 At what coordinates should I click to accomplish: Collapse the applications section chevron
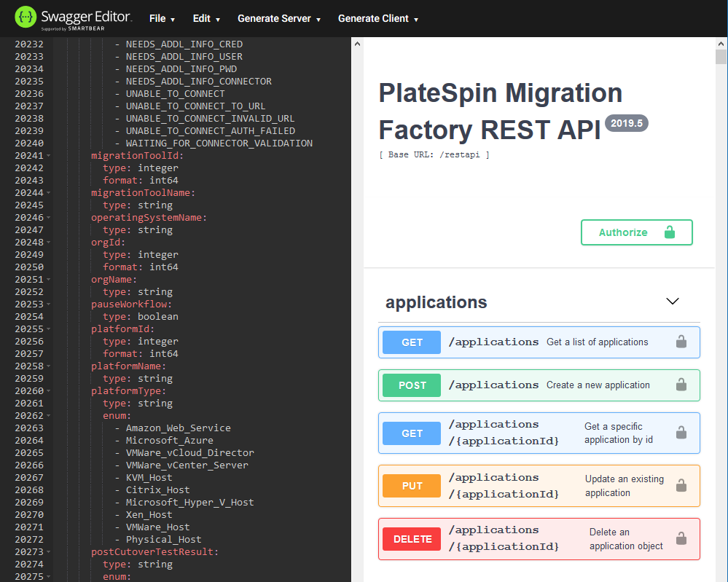coord(673,302)
